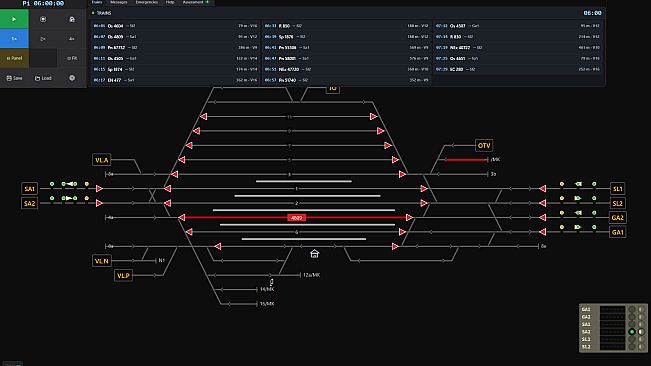The height and width of the screenshot is (366, 651).
Task: Click the red entry signal next to SA2
Action: (99, 203)
